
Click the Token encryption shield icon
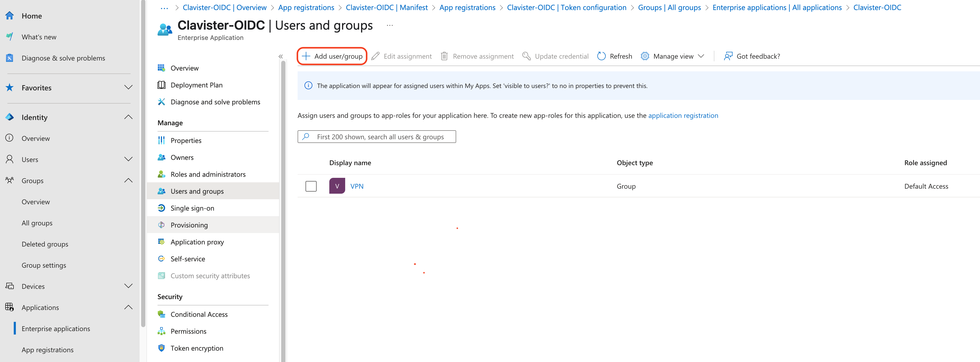coord(161,348)
